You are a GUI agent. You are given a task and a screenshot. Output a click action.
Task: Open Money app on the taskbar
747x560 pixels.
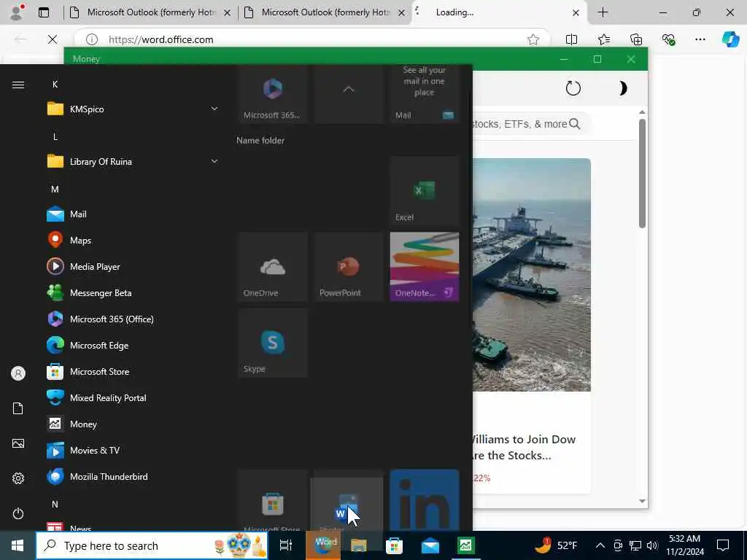[x=465, y=545]
